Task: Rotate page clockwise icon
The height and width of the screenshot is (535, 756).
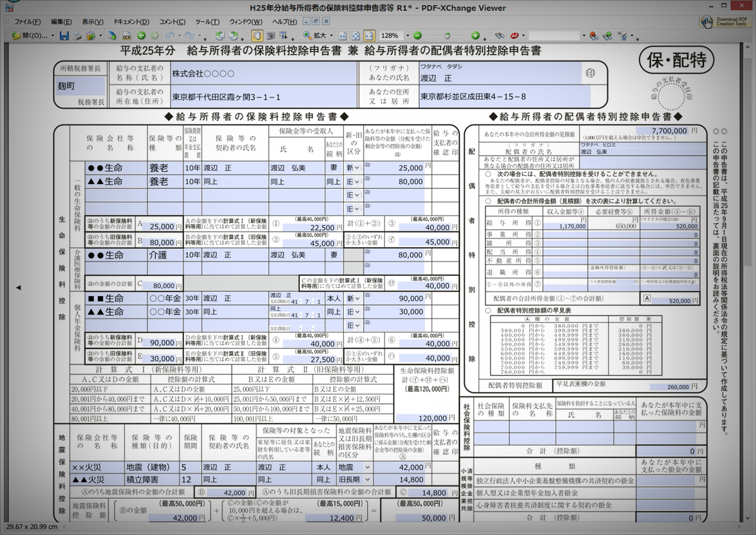Action: click(x=233, y=35)
